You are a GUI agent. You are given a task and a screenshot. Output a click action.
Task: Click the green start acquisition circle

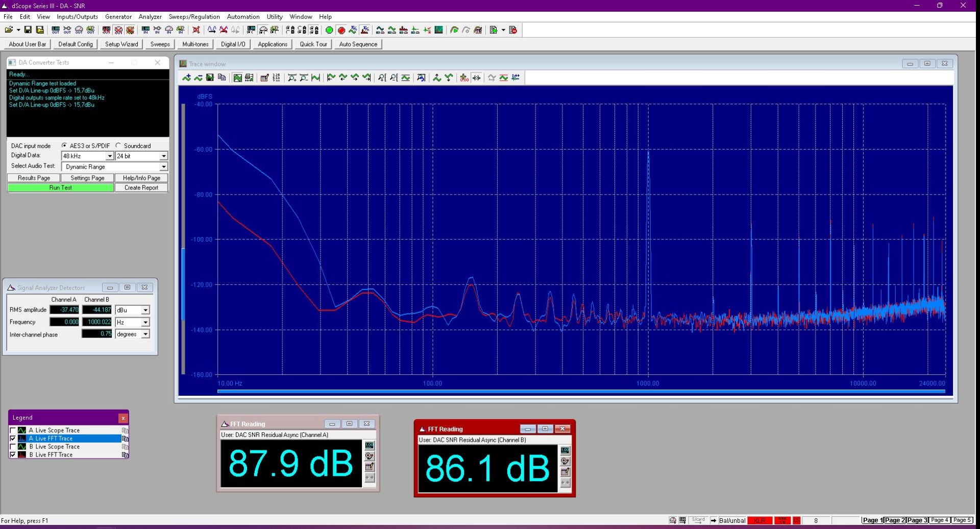[x=329, y=30]
